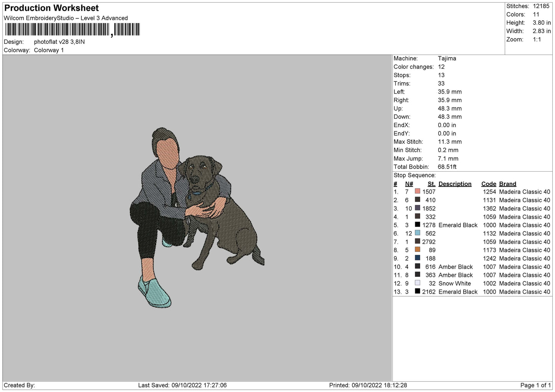The height and width of the screenshot is (392, 555).
Task: Click the Trims value 33
Action: tap(441, 83)
